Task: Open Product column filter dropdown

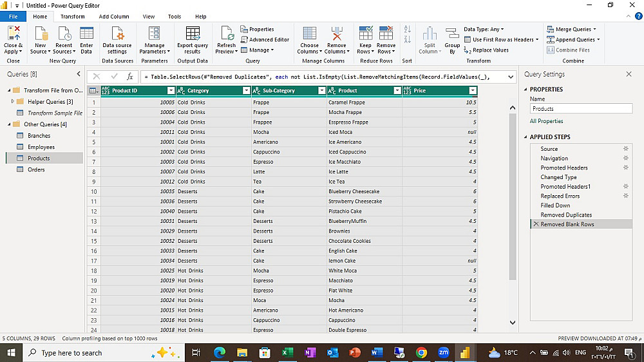Action: [x=397, y=91]
